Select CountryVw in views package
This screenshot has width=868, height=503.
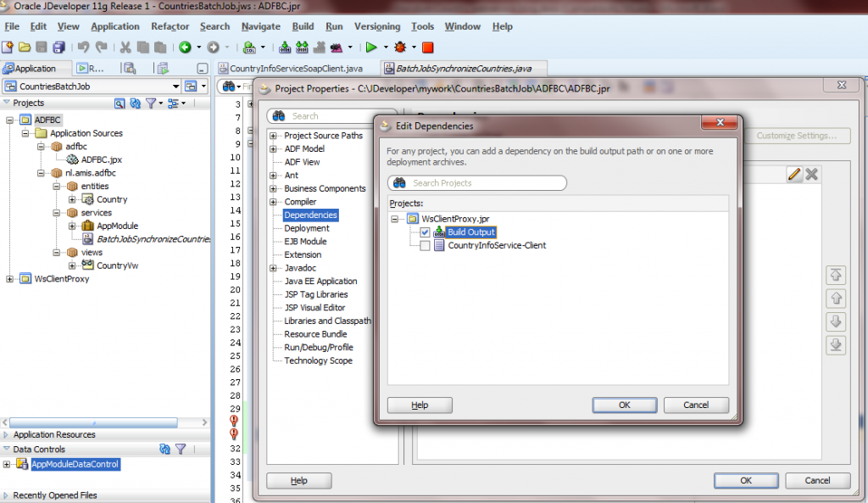117,265
